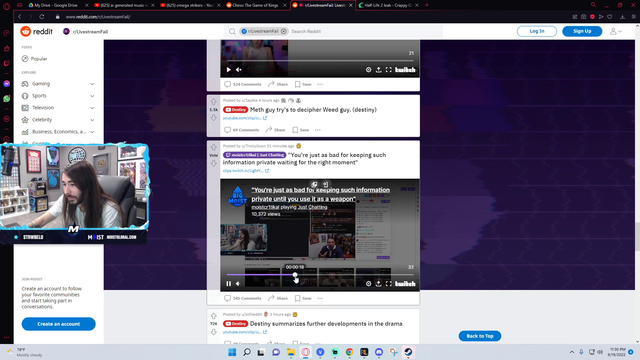This screenshot has height=360, width=640.
Task: Open settings gear on moistcr1tikal clip
Action: click(369, 284)
